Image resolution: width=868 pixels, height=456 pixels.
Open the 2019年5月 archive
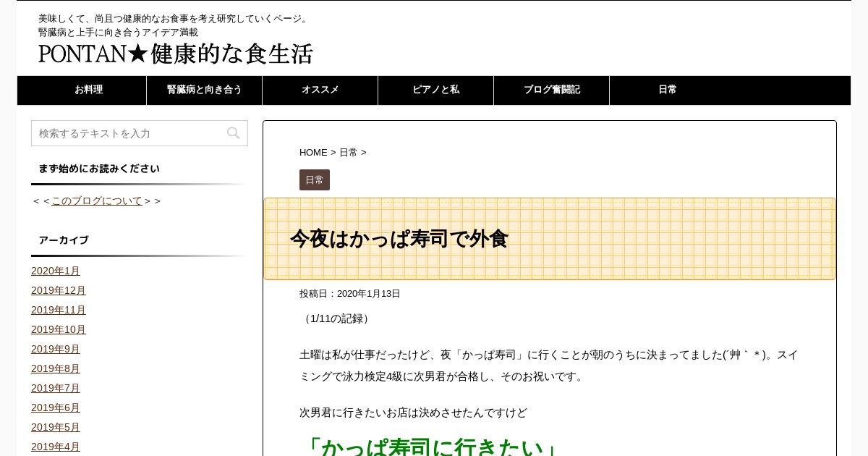pos(56,427)
